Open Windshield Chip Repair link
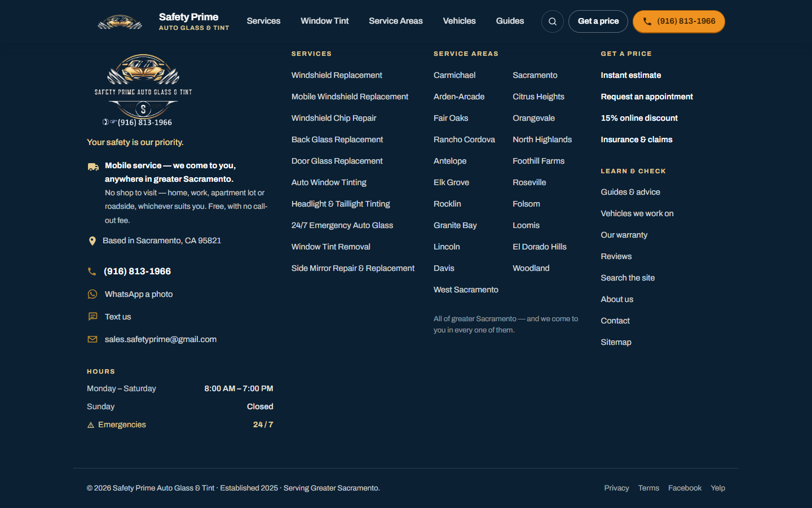This screenshot has height=508, width=812. pyautogui.click(x=334, y=118)
